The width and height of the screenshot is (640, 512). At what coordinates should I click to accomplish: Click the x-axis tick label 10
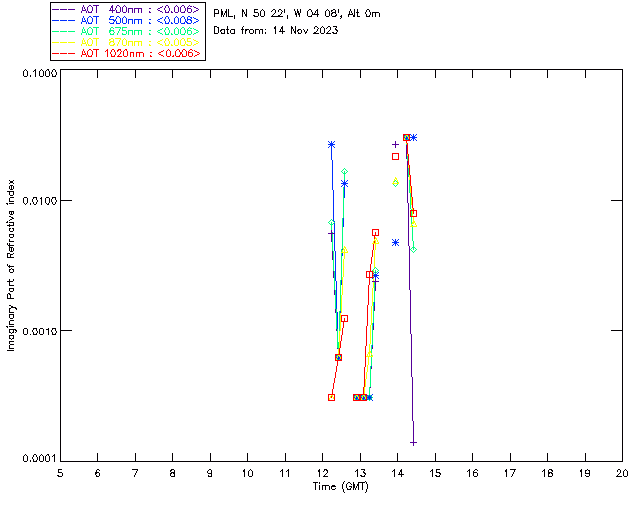(x=247, y=473)
